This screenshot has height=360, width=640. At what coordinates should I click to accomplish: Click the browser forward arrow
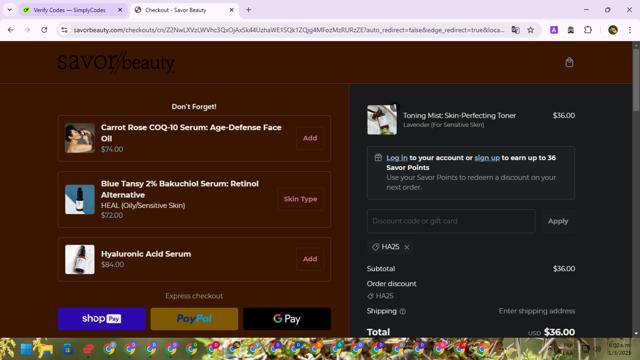coord(27,30)
